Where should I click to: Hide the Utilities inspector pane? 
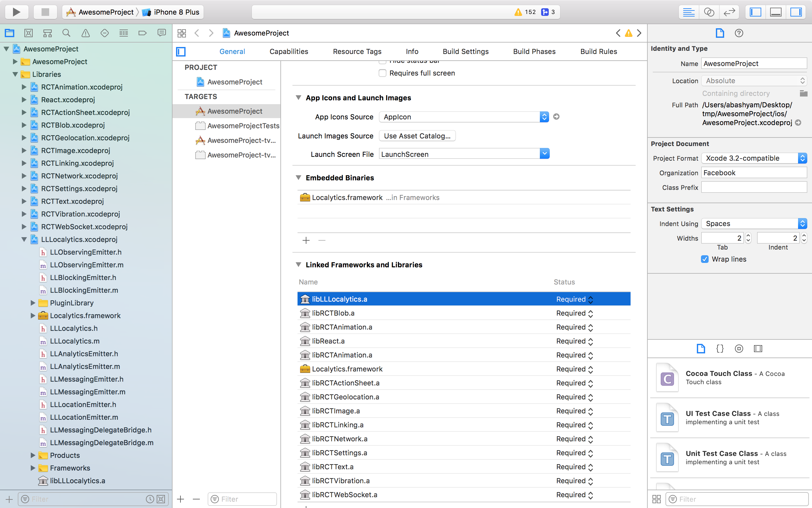796,12
